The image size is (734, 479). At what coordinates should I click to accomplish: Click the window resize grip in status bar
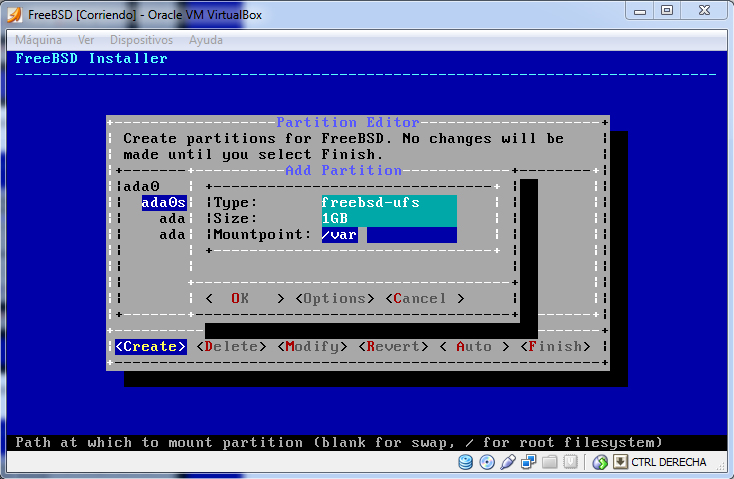tap(722, 467)
